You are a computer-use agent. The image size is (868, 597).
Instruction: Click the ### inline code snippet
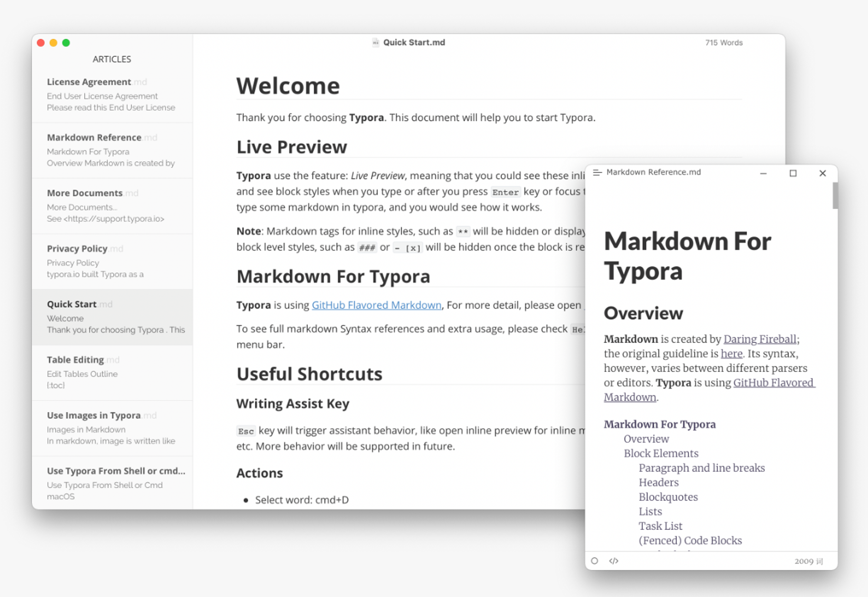click(x=367, y=248)
